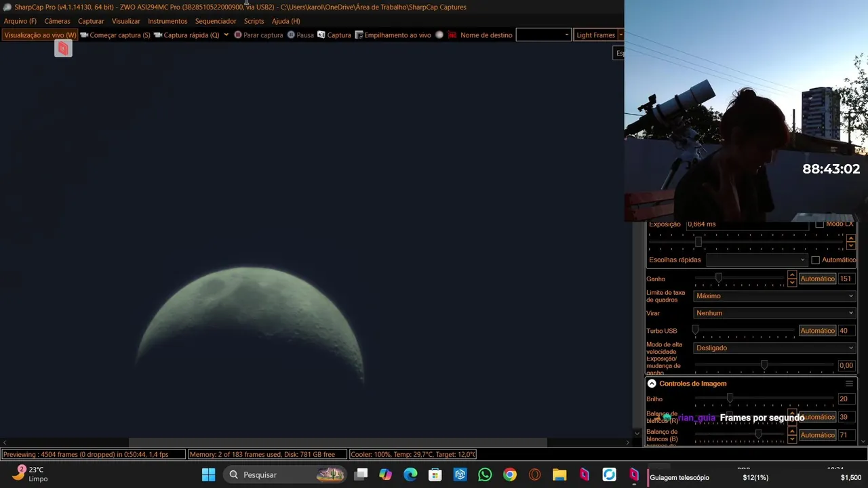Click Começar captura button

point(115,35)
